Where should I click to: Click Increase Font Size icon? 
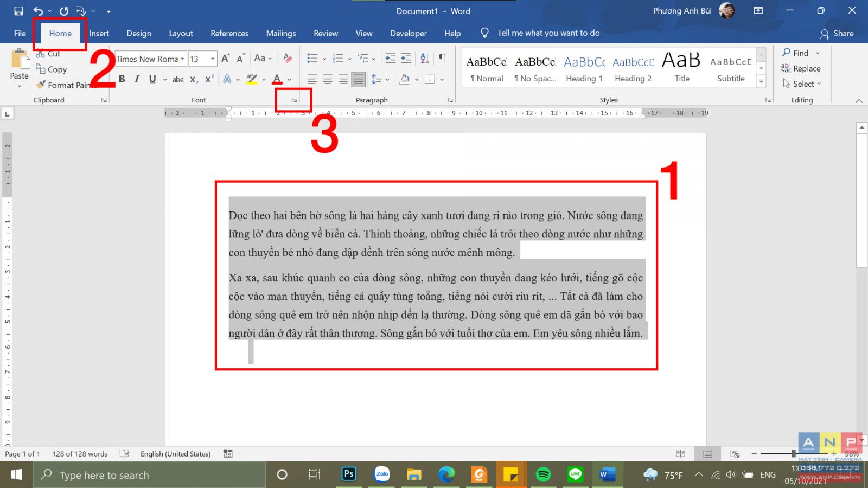pyautogui.click(x=226, y=59)
